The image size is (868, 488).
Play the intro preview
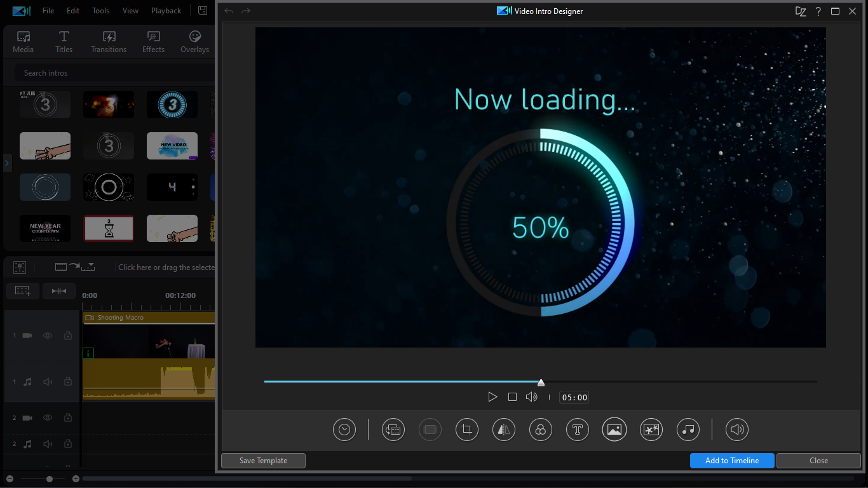pos(492,397)
